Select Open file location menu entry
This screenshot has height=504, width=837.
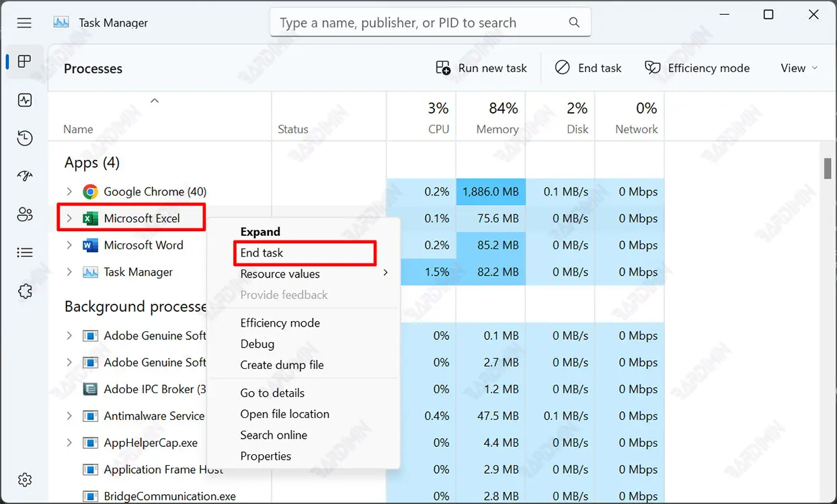coord(284,414)
